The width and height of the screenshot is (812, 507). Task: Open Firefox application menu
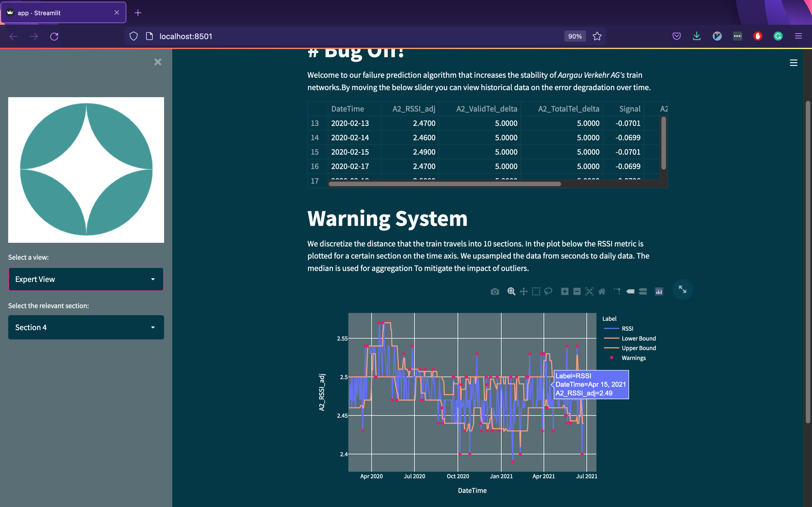pyautogui.click(x=798, y=36)
